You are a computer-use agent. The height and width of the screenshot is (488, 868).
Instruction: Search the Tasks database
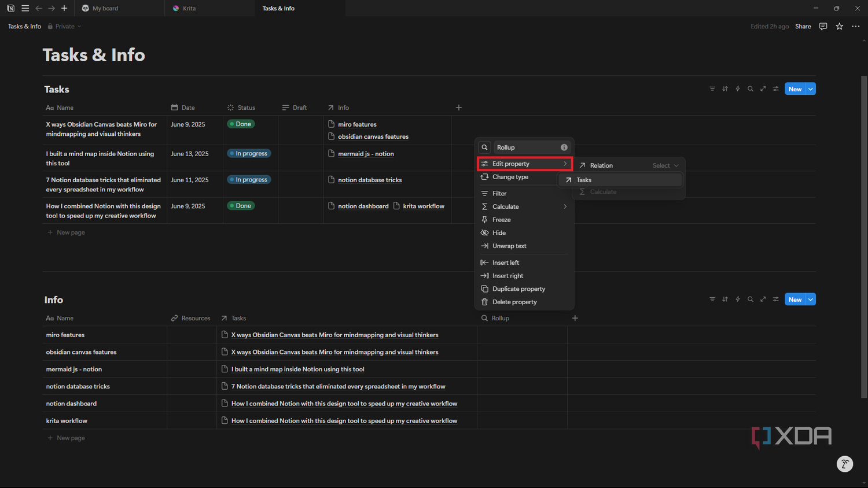point(751,89)
